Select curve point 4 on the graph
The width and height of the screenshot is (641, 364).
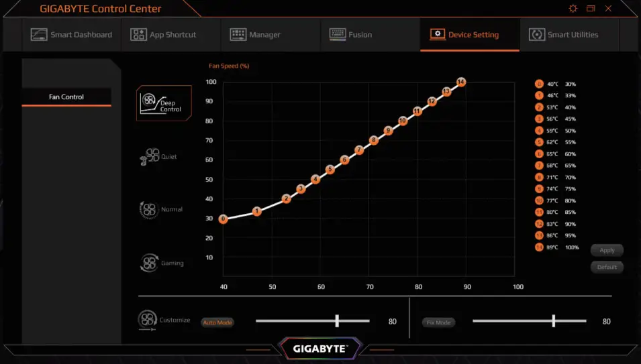pos(315,179)
